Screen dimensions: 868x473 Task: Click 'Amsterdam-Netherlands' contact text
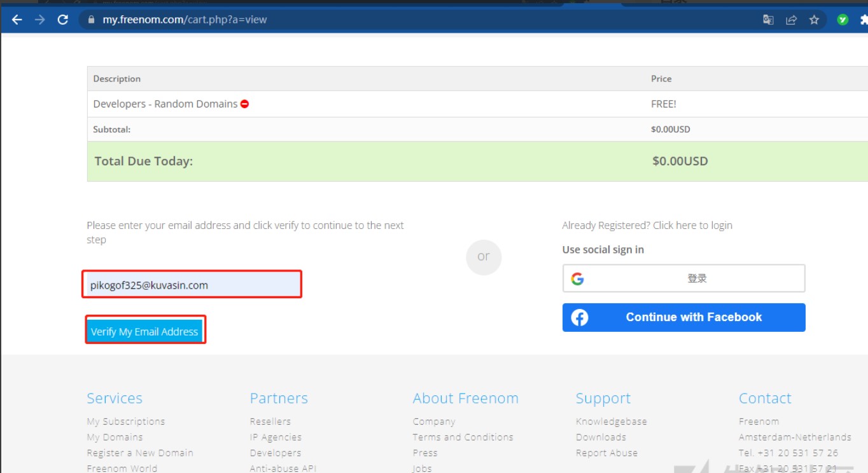tap(795, 437)
